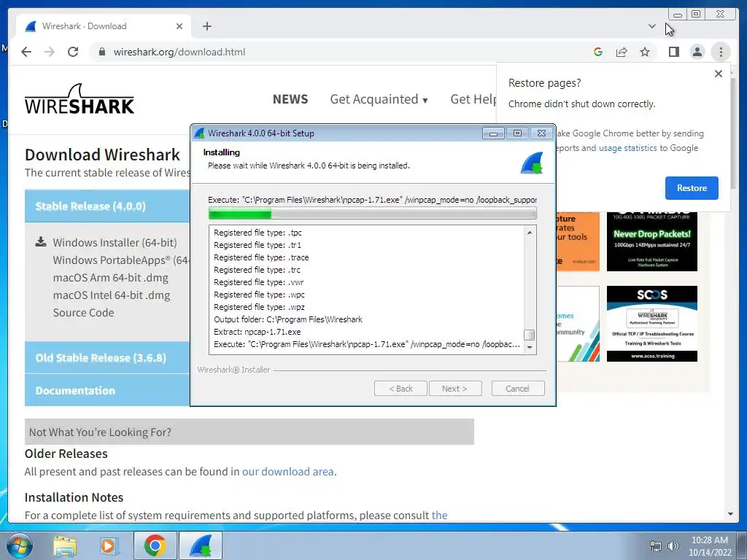Cancel the Wireshark installation
The height and width of the screenshot is (560, 747).
[x=518, y=389]
